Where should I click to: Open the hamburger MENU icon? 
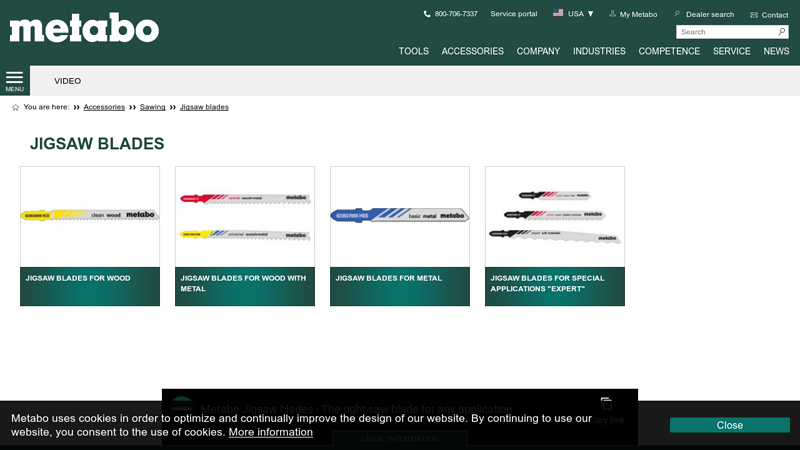(14, 81)
